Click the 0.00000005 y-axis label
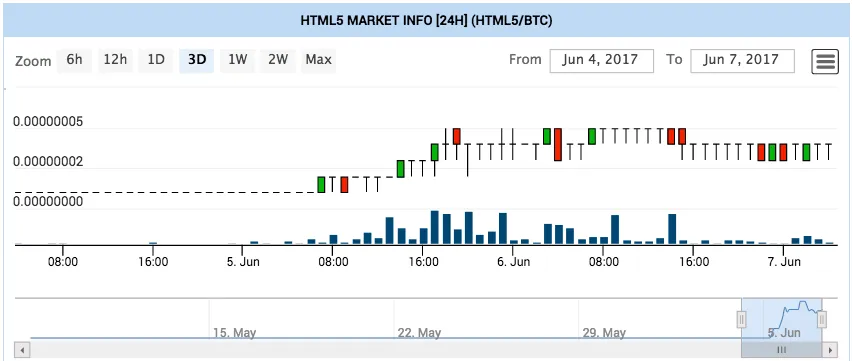852x361 pixels. click(48, 122)
